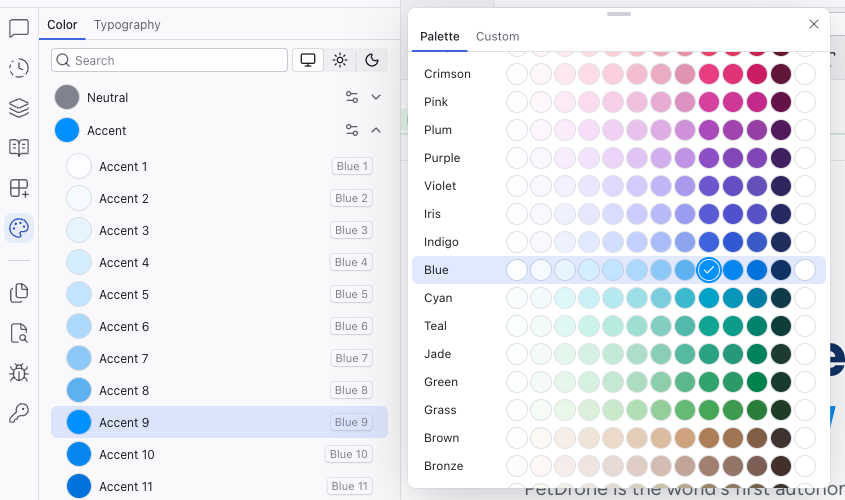This screenshot has width=845, height=500.
Task: Open the history clock icon
Action: 19,68
